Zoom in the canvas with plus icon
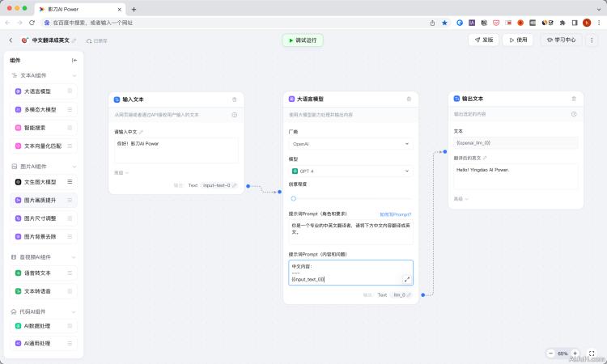 tap(575, 353)
